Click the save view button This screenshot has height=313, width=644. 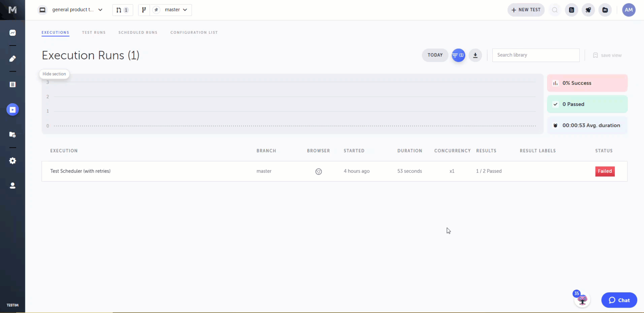(607, 55)
